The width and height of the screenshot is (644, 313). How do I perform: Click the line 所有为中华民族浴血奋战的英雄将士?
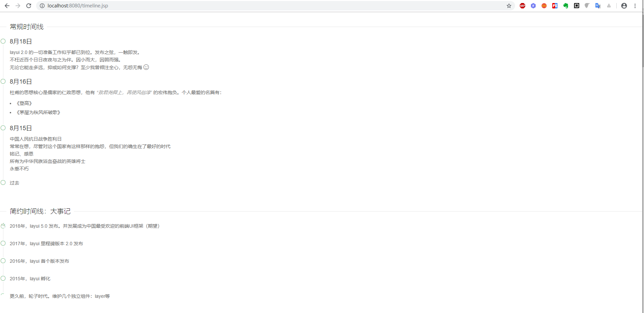(48, 161)
